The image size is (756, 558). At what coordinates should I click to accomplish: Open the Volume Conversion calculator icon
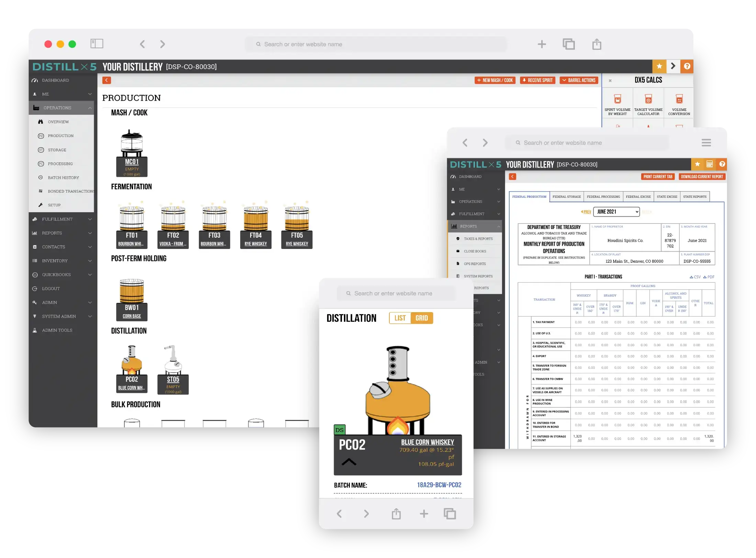(679, 100)
